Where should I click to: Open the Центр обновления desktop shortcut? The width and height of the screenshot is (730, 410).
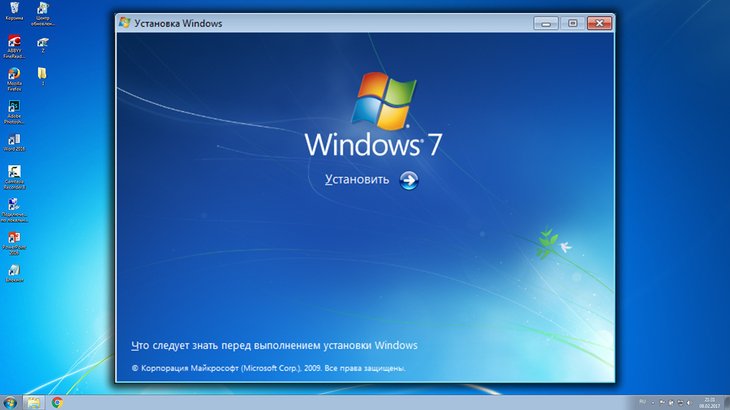(43, 13)
